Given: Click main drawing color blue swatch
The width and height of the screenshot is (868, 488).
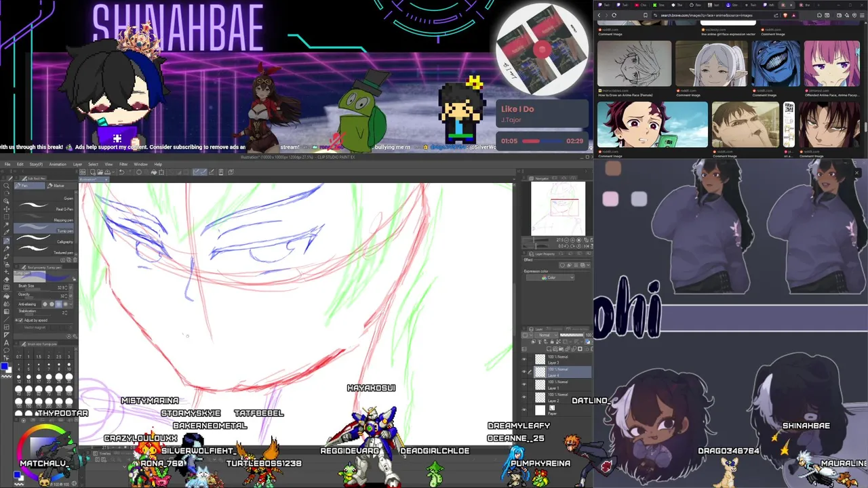Looking at the screenshot, I should 4,366.
